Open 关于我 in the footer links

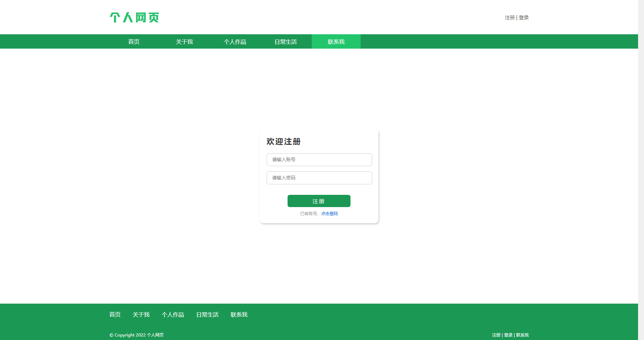[141, 315]
